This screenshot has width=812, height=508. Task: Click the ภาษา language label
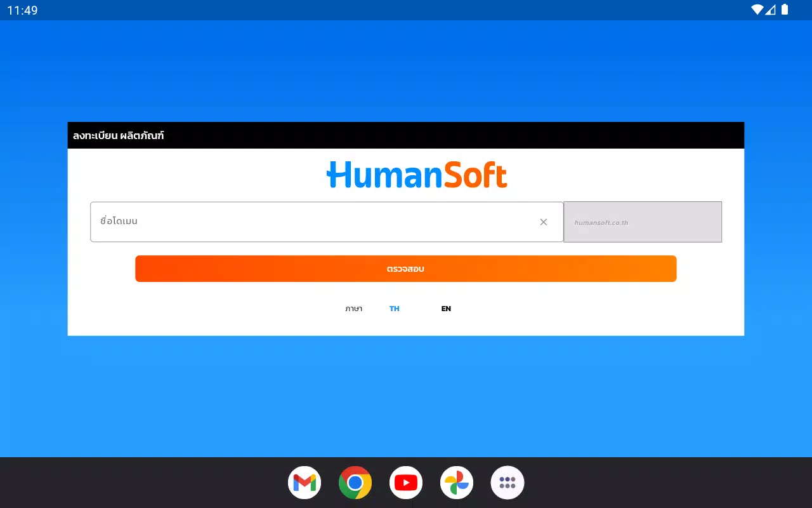coord(354,309)
